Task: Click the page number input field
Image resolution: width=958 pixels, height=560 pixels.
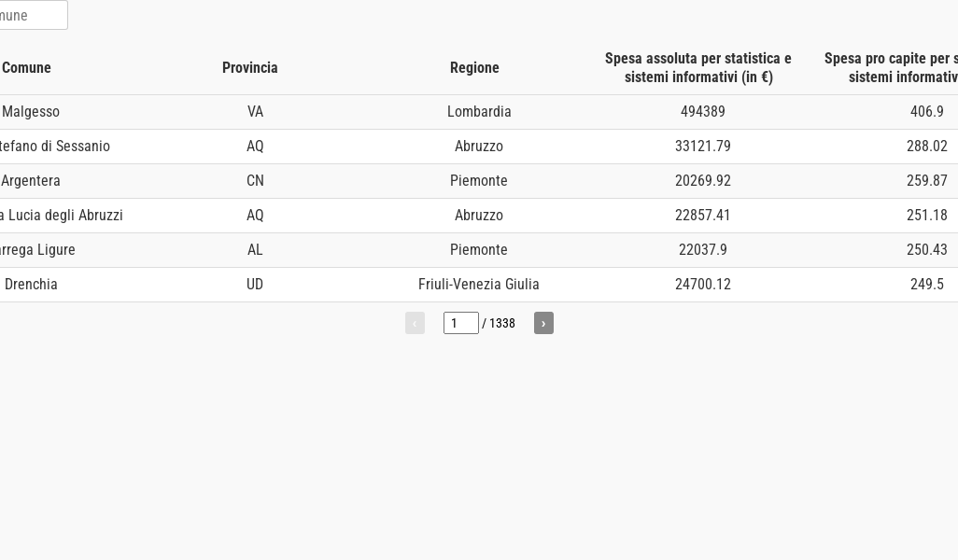Action: (460, 323)
